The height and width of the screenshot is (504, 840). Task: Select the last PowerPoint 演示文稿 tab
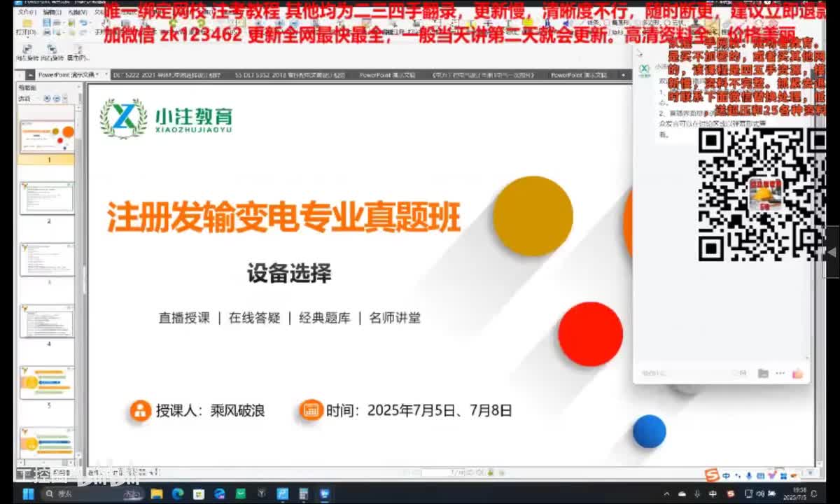578,74
